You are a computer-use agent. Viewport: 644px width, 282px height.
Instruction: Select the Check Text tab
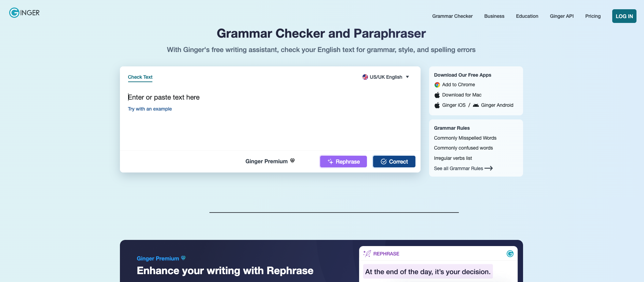pos(140,77)
